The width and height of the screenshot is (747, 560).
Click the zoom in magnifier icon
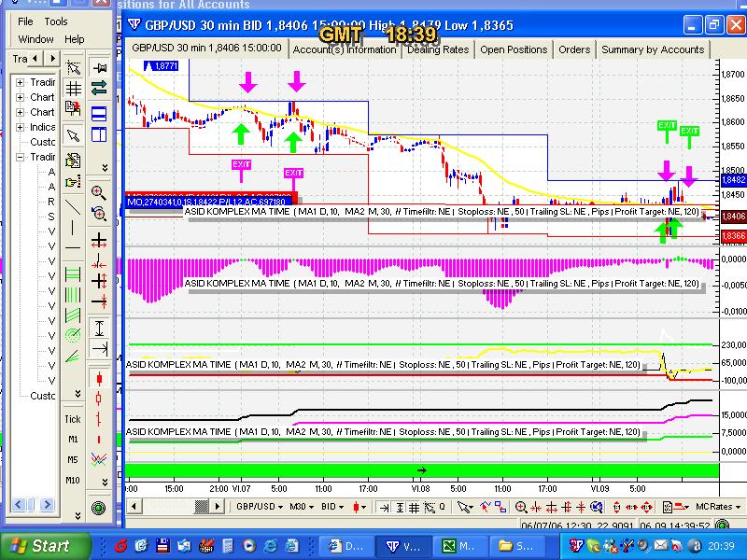(99, 192)
